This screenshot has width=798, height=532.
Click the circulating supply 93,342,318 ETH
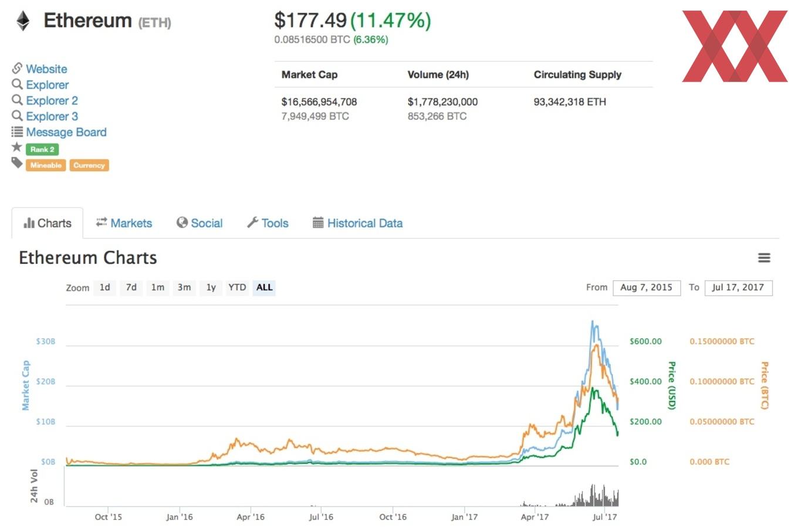(570, 101)
